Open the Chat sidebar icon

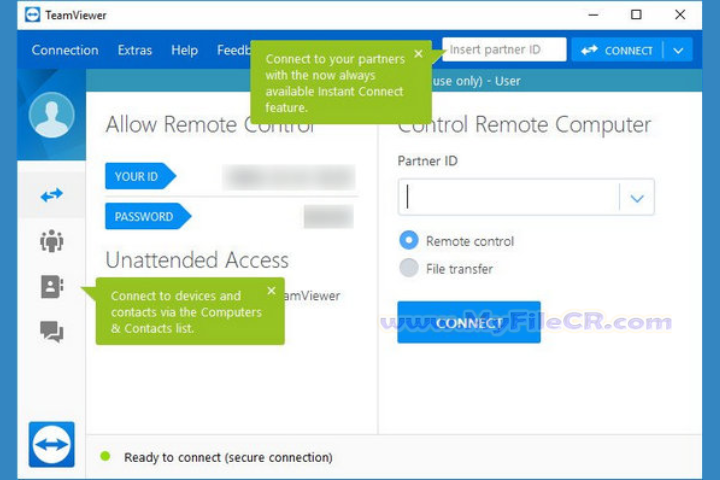click(51, 331)
